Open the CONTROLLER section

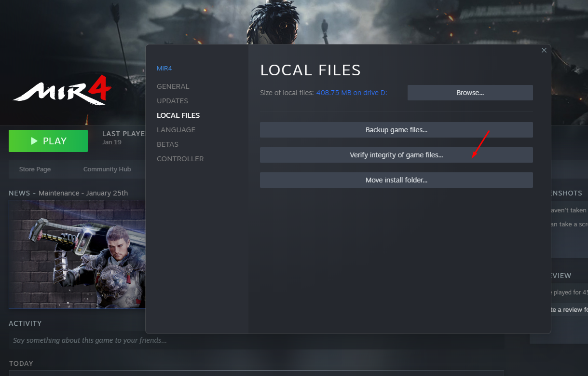pos(180,159)
